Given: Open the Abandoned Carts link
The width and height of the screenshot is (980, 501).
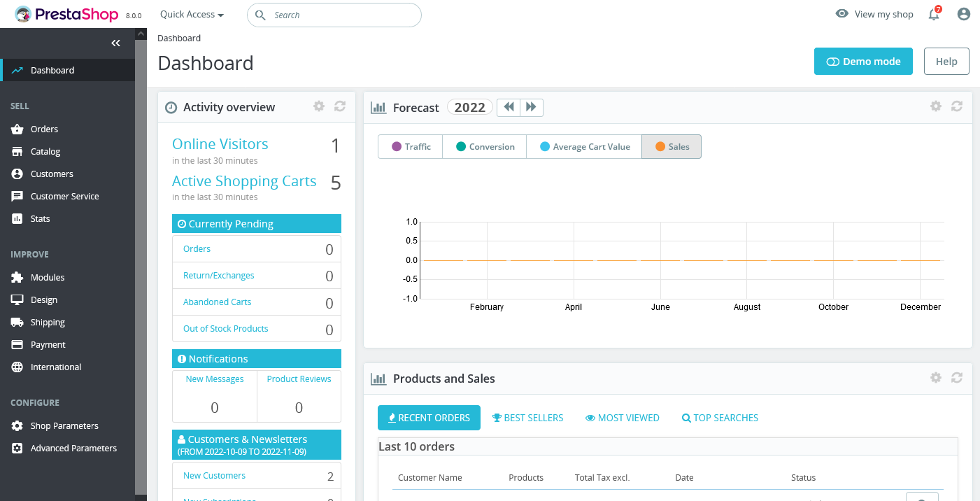Looking at the screenshot, I should pos(217,302).
